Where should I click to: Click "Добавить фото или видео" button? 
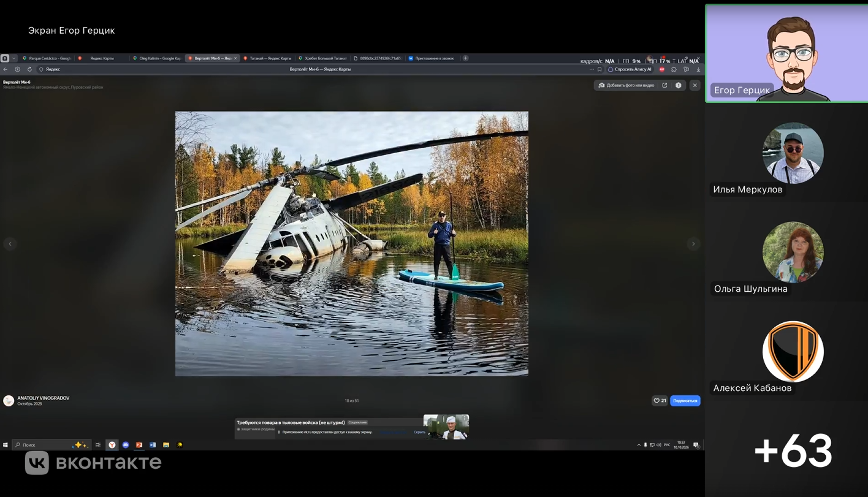point(626,85)
